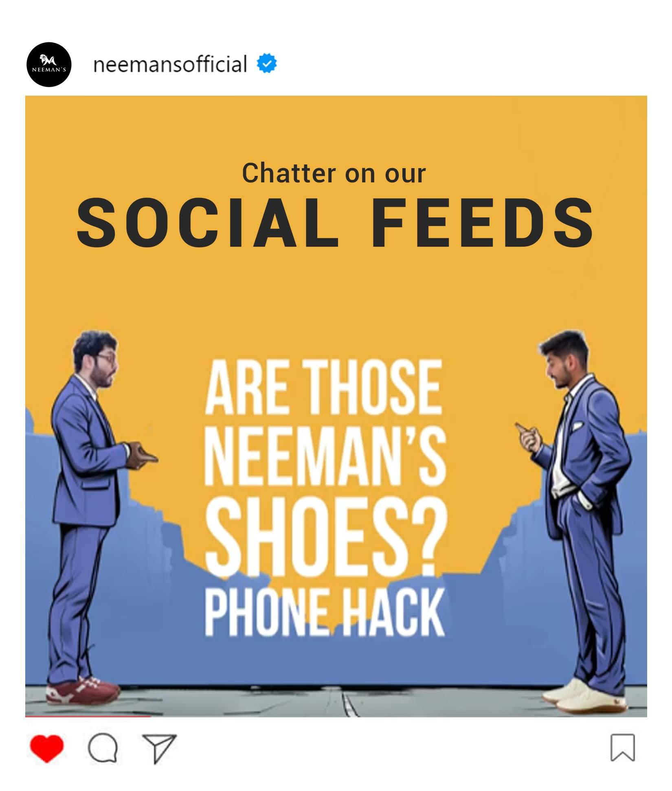Click the Neeman's round profile logo

tap(49, 65)
